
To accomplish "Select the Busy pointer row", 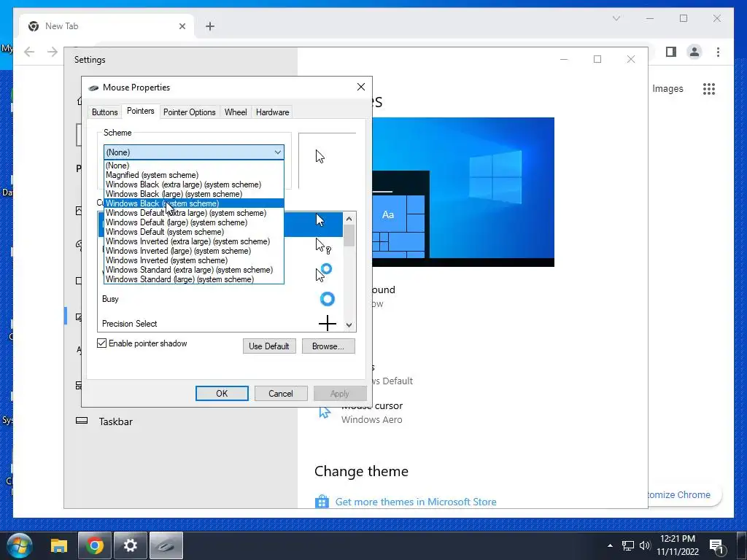I will pos(220,299).
